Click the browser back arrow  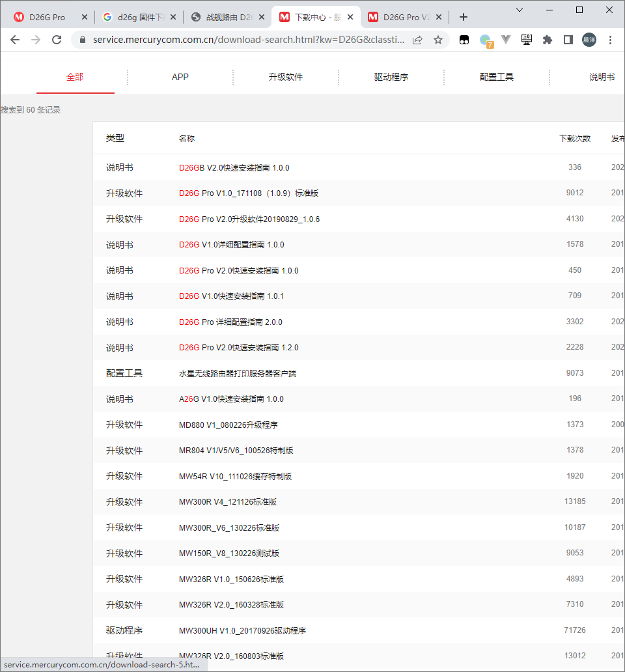[15, 40]
